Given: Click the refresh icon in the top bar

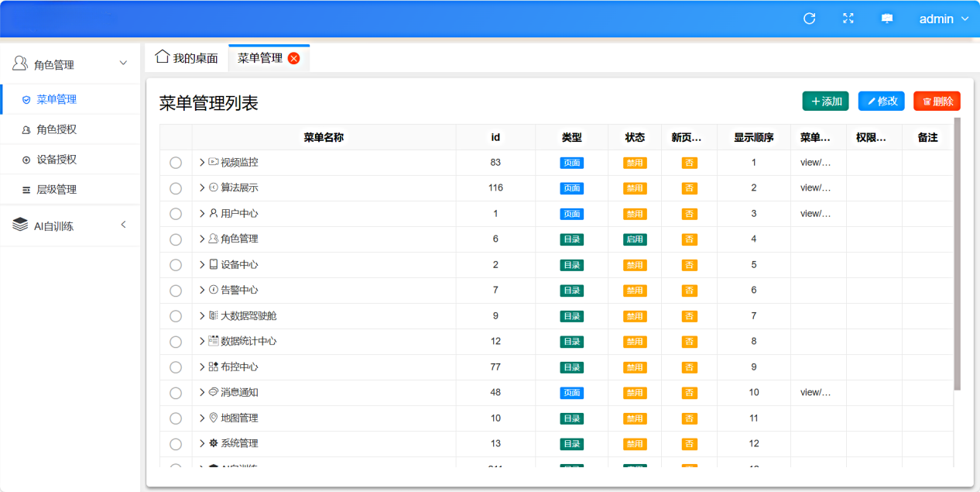Looking at the screenshot, I should (810, 19).
